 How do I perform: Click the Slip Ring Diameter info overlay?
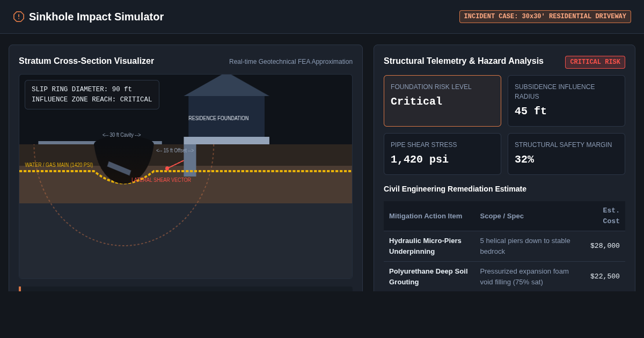pyautogui.click(x=92, y=94)
